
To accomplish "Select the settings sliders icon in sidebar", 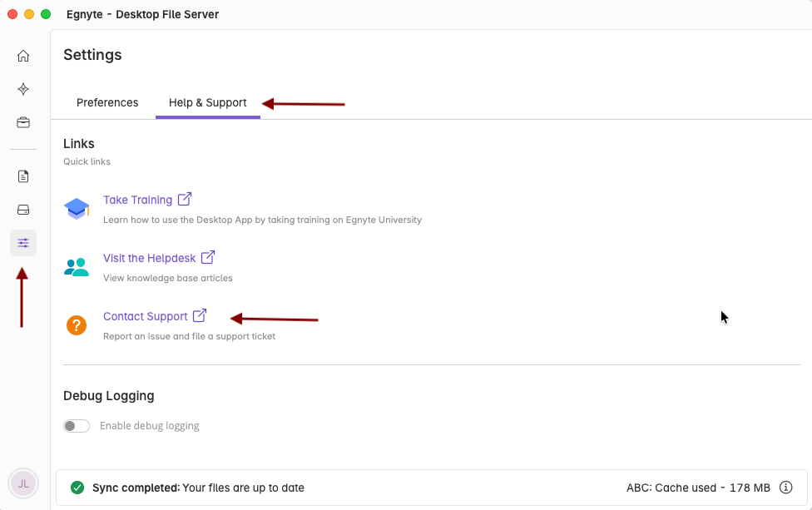I will [x=23, y=243].
